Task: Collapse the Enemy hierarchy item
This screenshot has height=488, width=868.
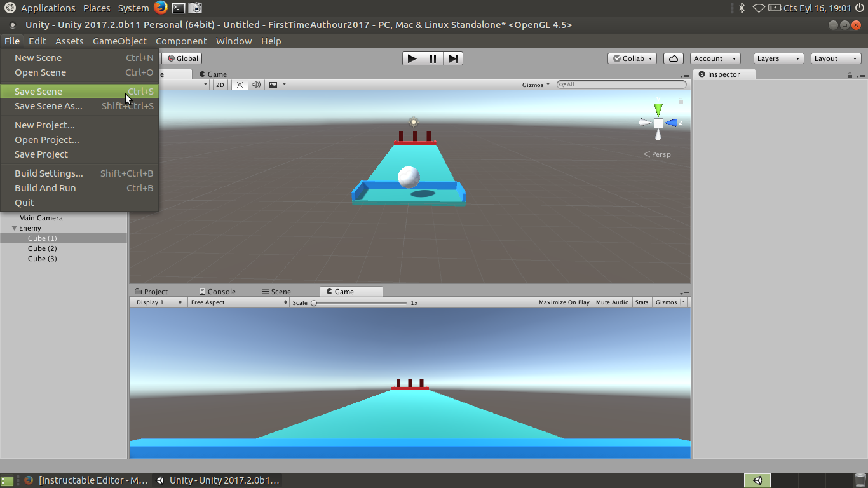Action: coord(14,228)
